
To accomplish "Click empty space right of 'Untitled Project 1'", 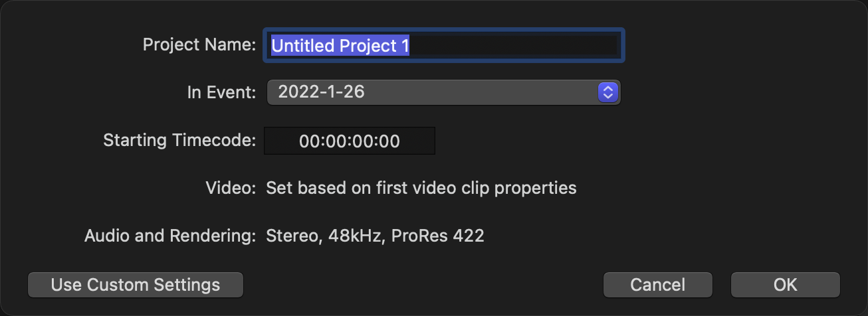I will pos(518,45).
